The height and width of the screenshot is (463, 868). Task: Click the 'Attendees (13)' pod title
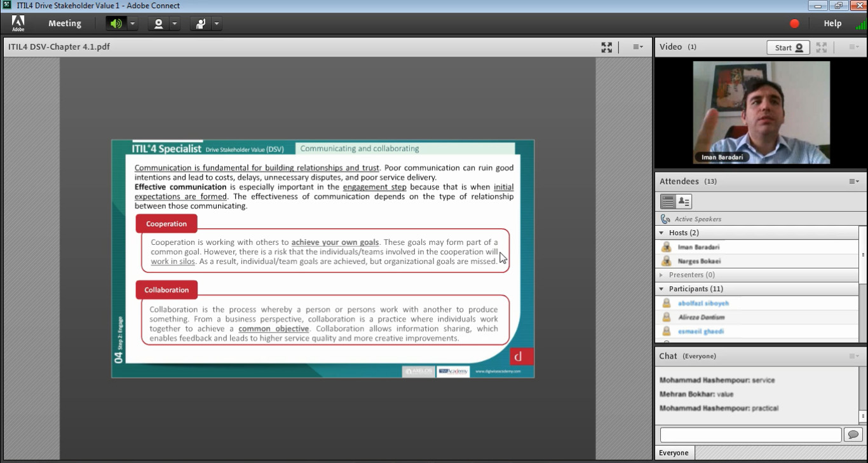688,181
